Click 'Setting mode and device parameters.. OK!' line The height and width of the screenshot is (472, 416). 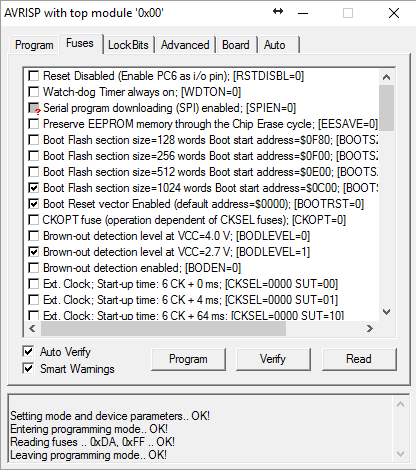tap(110, 416)
